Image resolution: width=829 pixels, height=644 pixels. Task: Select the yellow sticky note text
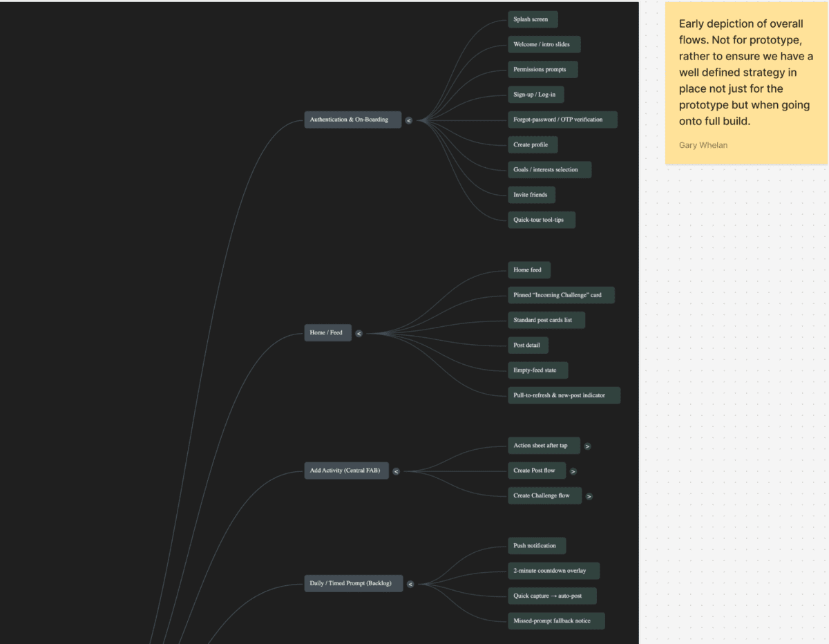[745, 73]
